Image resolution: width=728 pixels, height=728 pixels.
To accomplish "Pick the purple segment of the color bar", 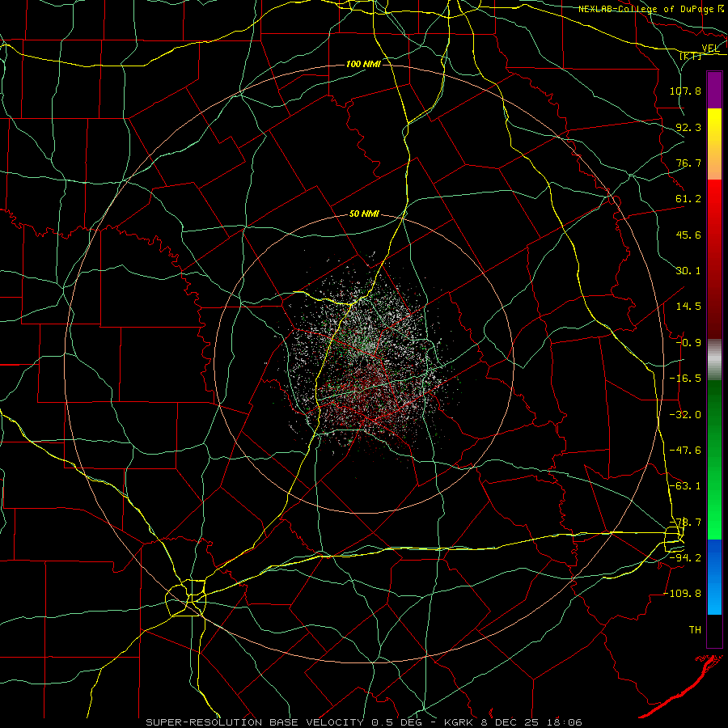I will coord(714,91).
